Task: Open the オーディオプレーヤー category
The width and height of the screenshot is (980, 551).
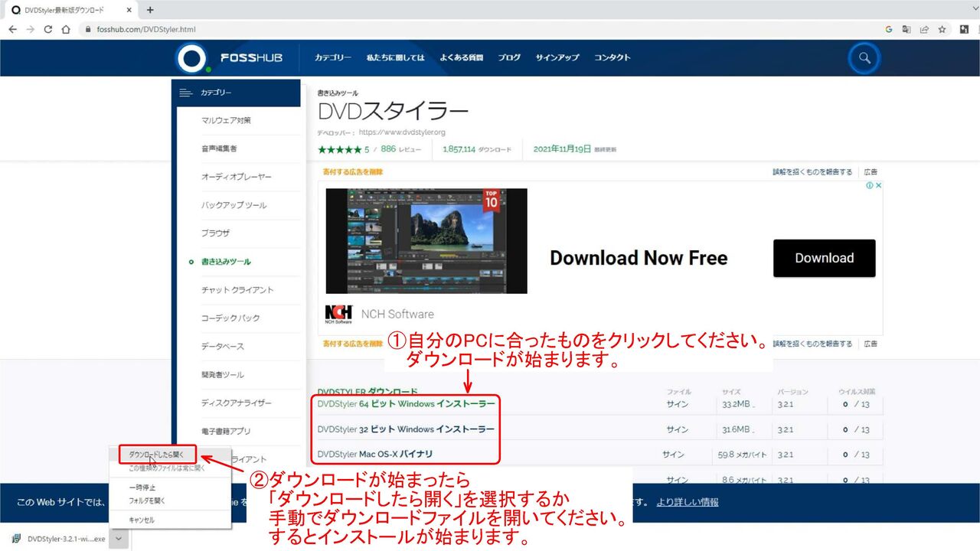Action: coord(237,177)
